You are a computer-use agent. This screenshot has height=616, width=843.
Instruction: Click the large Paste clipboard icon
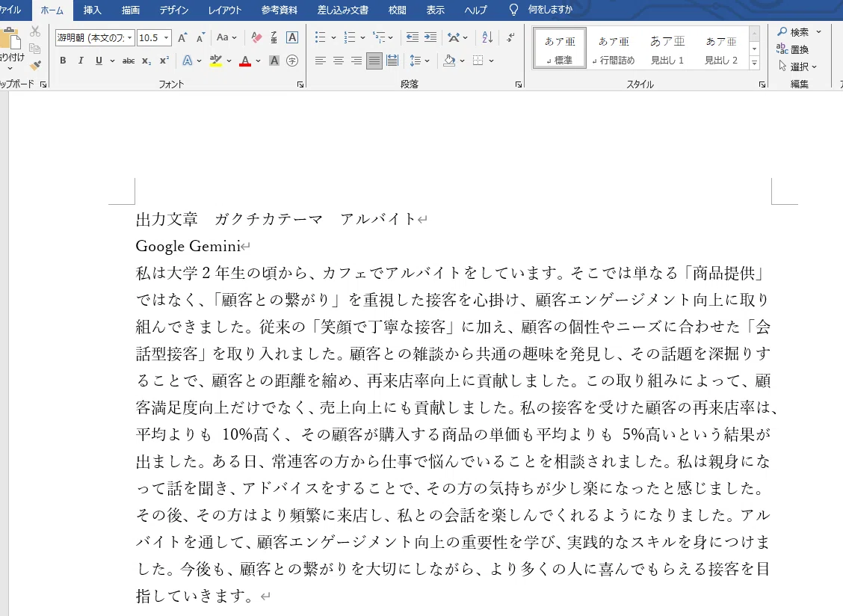pos(10,40)
